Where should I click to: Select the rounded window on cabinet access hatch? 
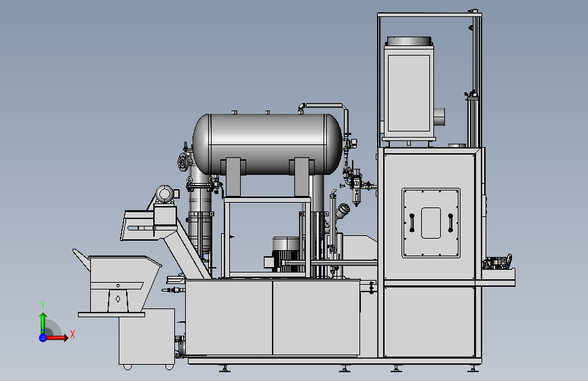click(x=431, y=223)
